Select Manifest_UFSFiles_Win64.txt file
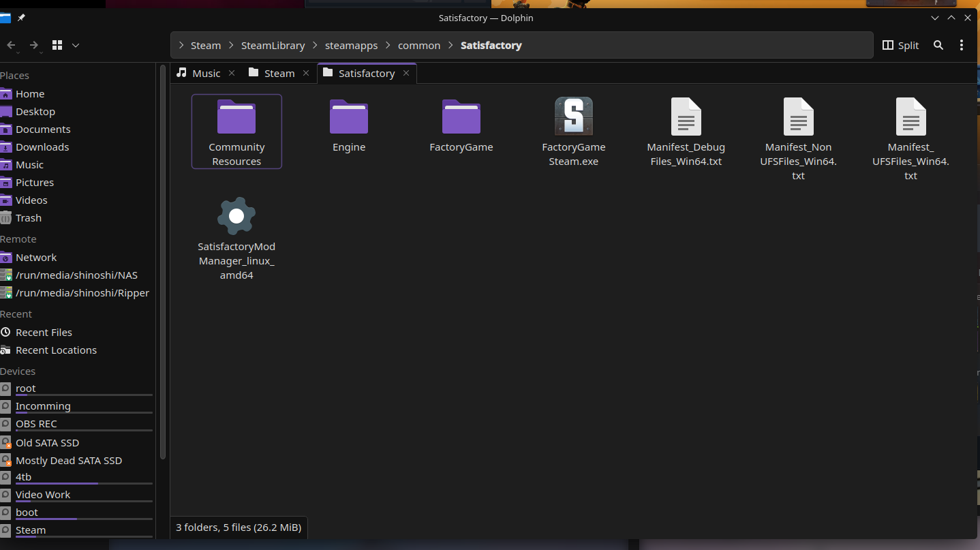980x550 pixels. coord(911,139)
